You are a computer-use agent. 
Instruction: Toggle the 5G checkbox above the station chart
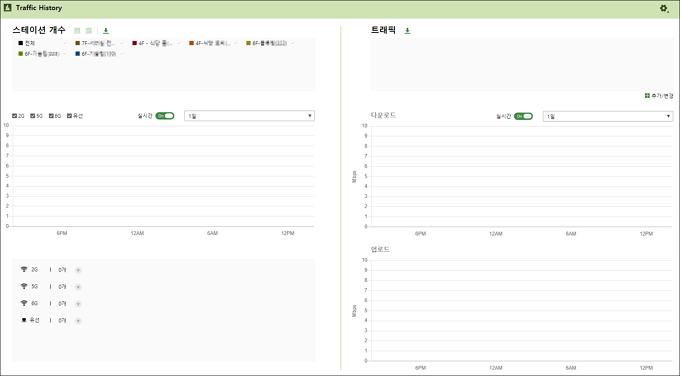[33, 116]
